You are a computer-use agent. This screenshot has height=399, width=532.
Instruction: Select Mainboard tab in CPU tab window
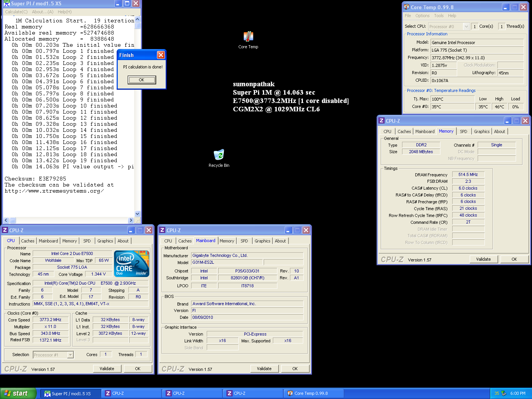(x=48, y=241)
